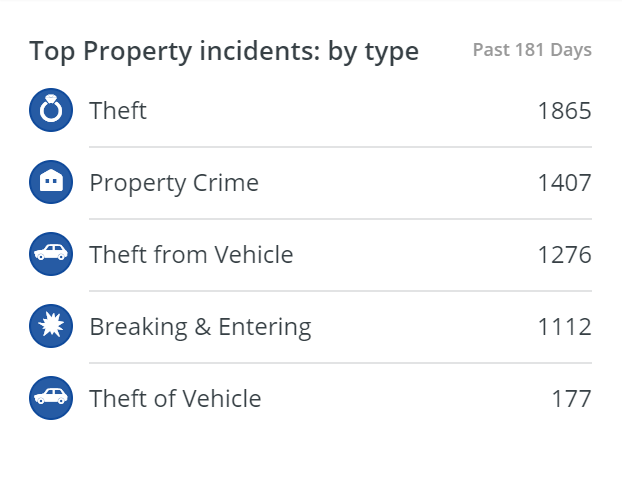This screenshot has width=622, height=488.
Task: Select the Property Crime label
Action: click(x=174, y=183)
